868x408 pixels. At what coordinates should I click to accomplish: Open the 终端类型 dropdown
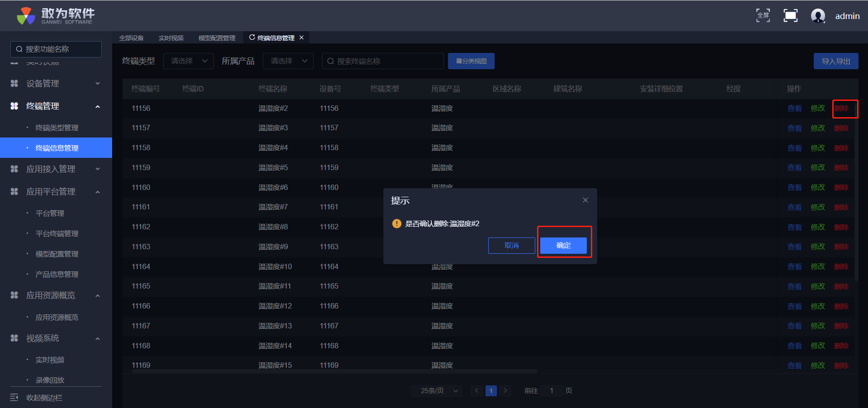(189, 61)
